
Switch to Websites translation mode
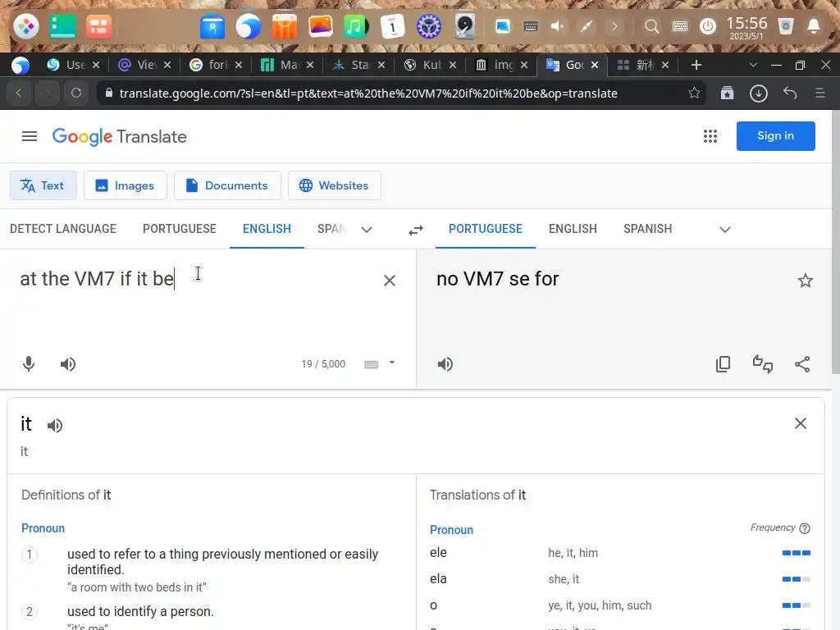[335, 185]
